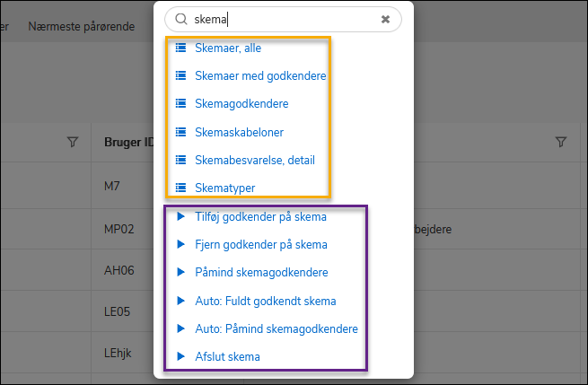Select Auto: Fuldt godkendt skema
The width and height of the screenshot is (588, 385).
265,301
